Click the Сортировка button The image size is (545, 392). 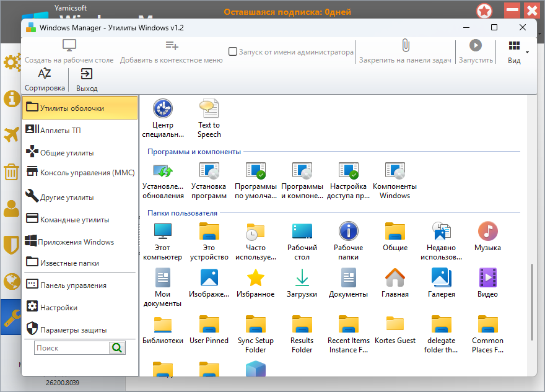[x=45, y=80]
